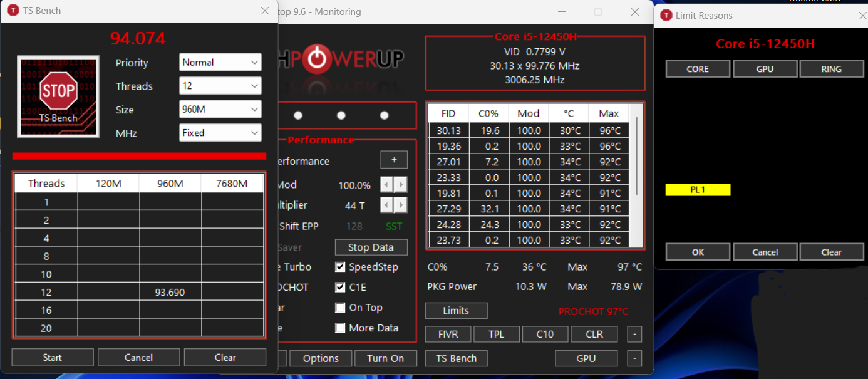Click the plus button beside Performance
This screenshot has height=379, width=868.
[x=394, y=160]
